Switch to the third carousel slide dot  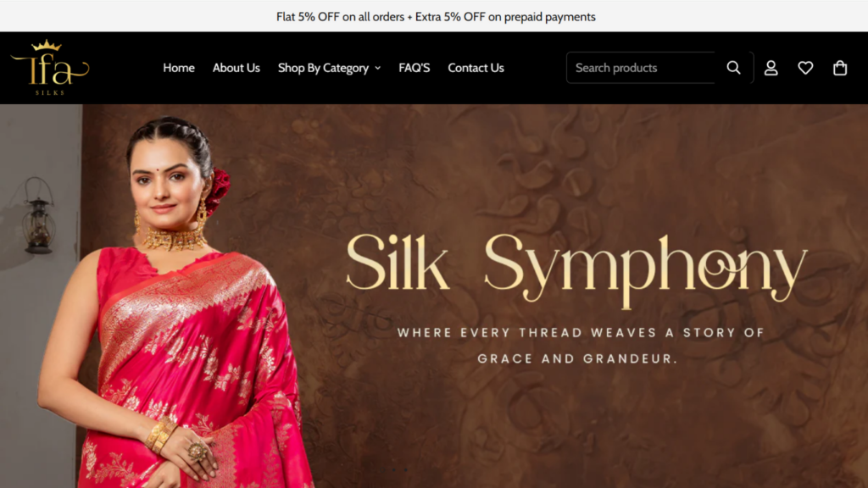(x=406, y=469)
